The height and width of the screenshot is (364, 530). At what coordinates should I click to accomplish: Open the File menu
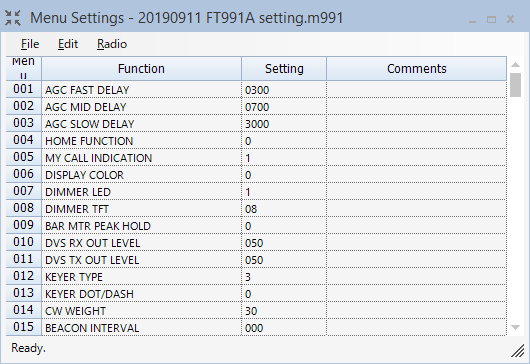30,44
